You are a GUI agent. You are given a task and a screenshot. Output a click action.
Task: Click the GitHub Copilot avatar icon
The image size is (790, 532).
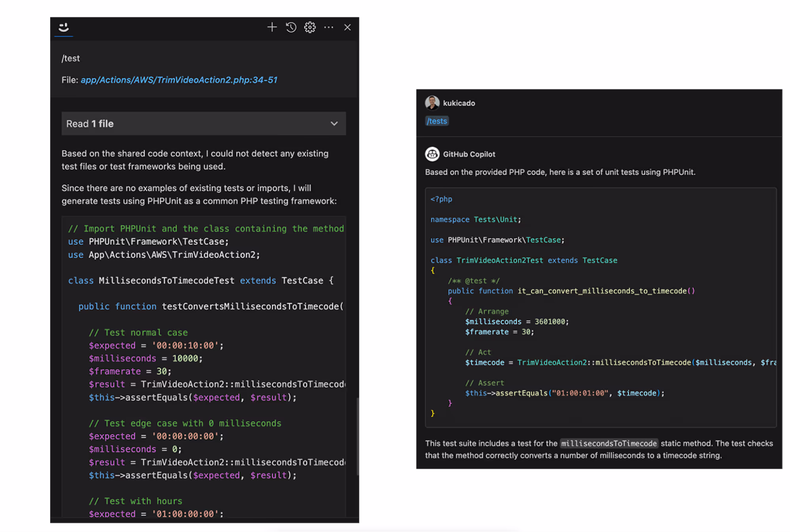click(432, 154)
